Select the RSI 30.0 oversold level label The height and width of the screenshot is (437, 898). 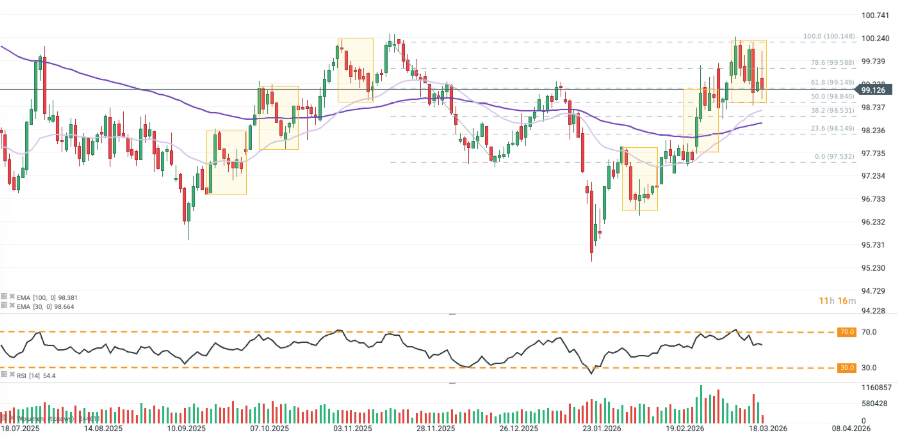pyautogui.click(x=846, y=368)
